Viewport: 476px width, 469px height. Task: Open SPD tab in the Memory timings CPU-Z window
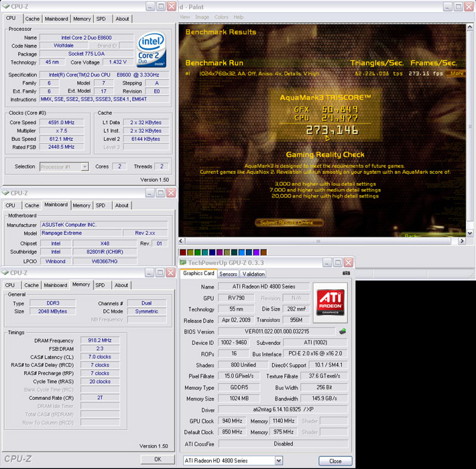pos(100,285)
